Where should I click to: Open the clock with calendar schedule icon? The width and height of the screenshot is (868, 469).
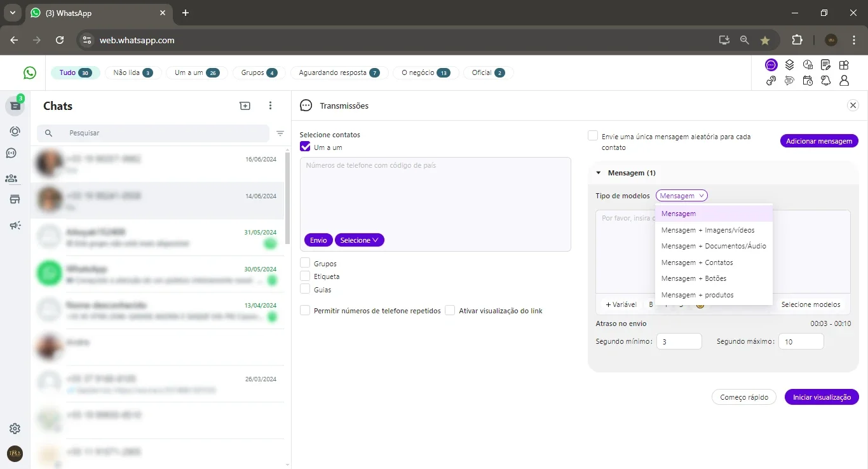(x=808, y=65)
